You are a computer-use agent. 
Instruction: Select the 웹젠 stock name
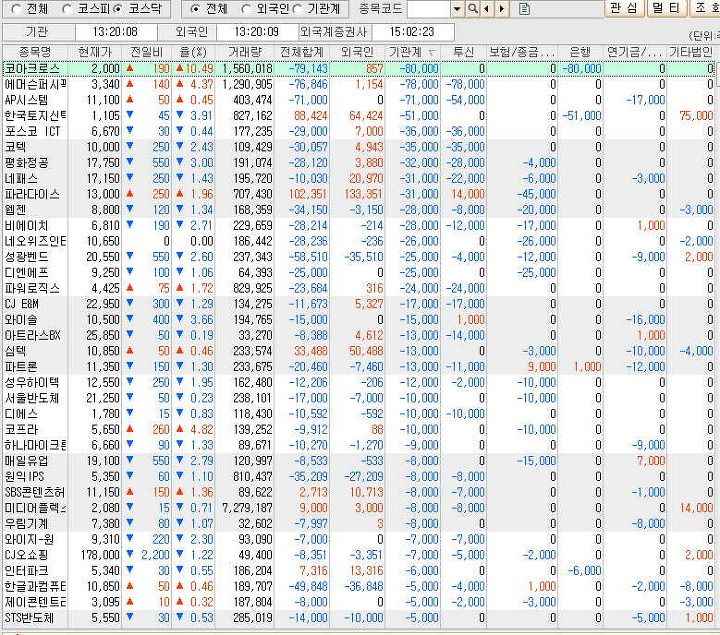point(15,209)
